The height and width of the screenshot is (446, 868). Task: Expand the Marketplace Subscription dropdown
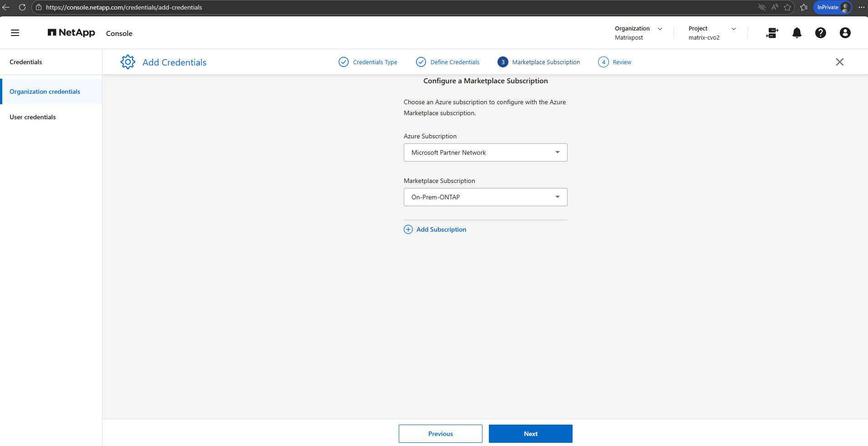485,197
